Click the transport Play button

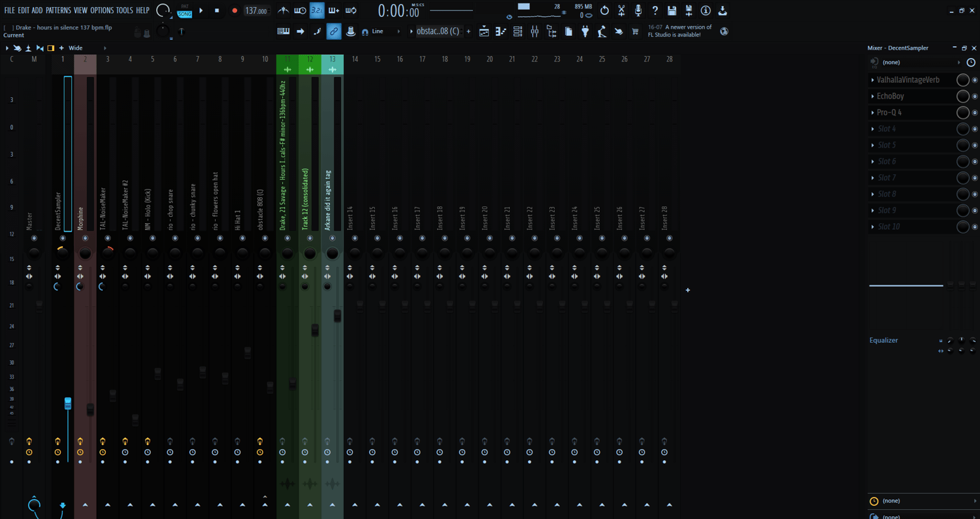201,10
